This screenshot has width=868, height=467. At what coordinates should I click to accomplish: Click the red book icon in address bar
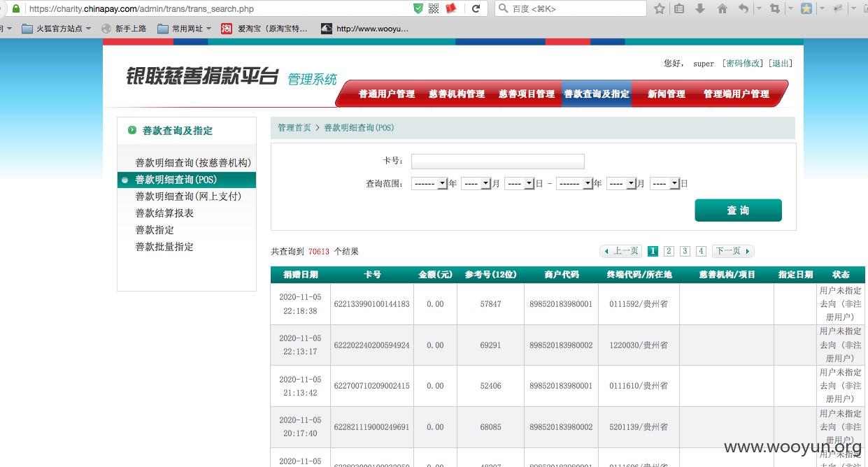(451, 8)
